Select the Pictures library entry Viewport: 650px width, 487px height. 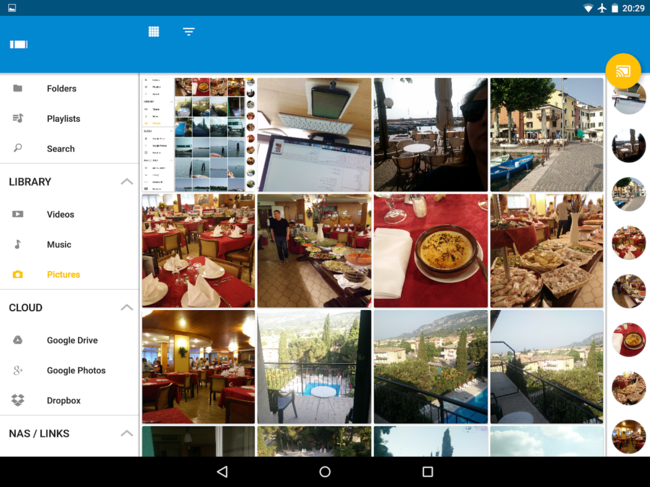69,274
